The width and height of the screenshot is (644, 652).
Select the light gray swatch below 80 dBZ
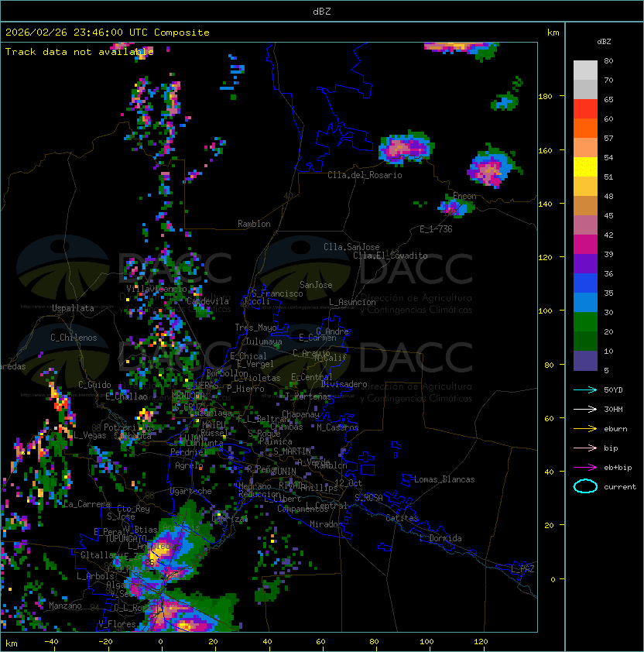point(585,70)
